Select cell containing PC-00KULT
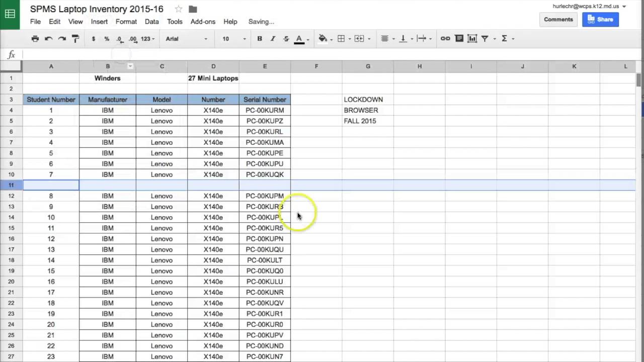Image resolution: width=644 pixels, height=362 pixels. 265,260
